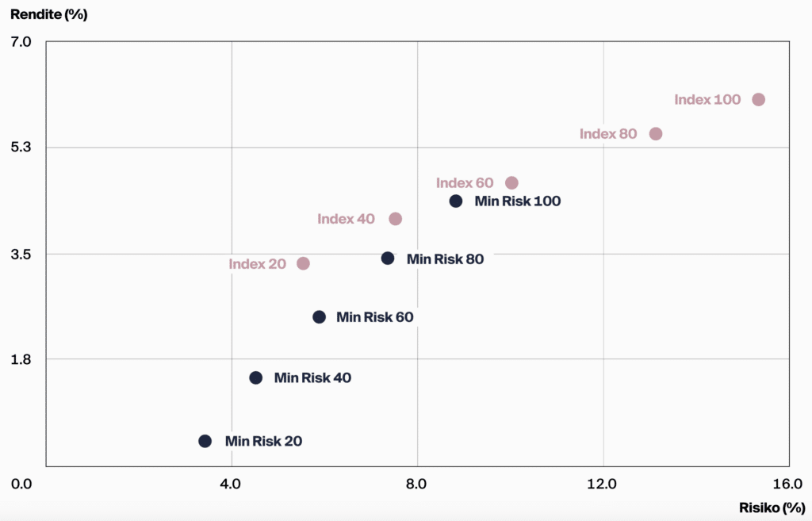
Task: Click the 5.3 y-axis tick label
Action: coord(21,147)
